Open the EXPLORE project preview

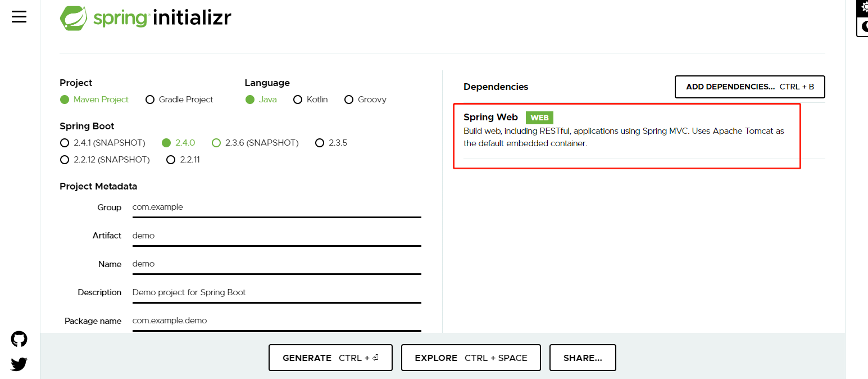coord(470,358)
